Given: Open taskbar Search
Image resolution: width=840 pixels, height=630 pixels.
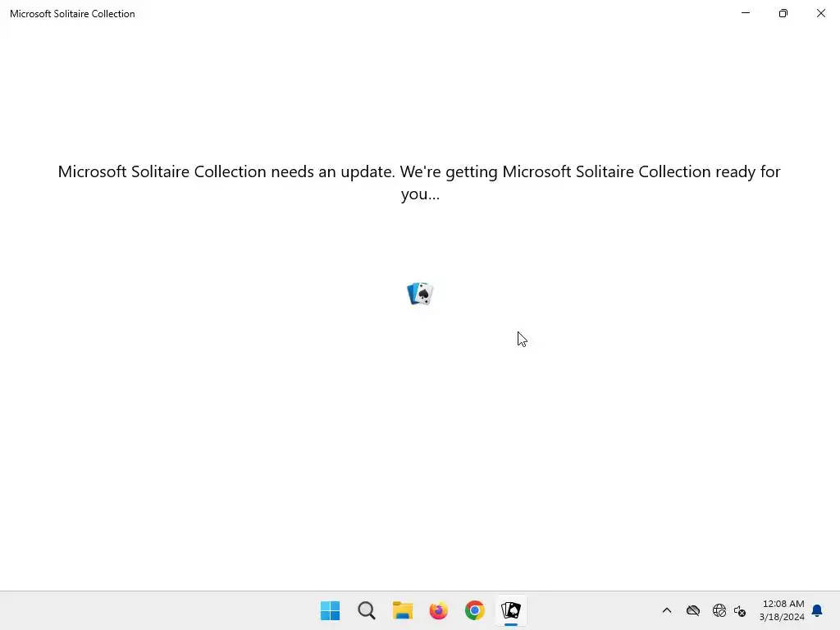Looking at the screenshot, I should click(x=367, y=610).
